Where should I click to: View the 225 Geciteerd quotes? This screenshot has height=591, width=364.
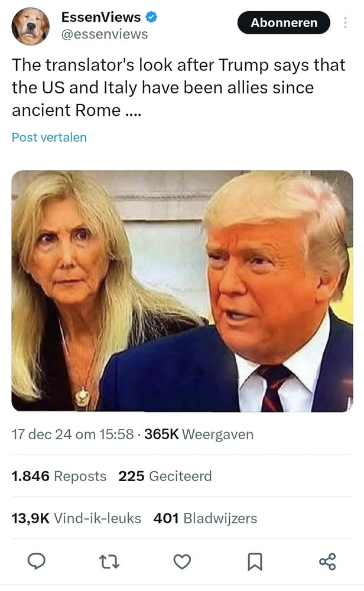click(x=165, y=476)
